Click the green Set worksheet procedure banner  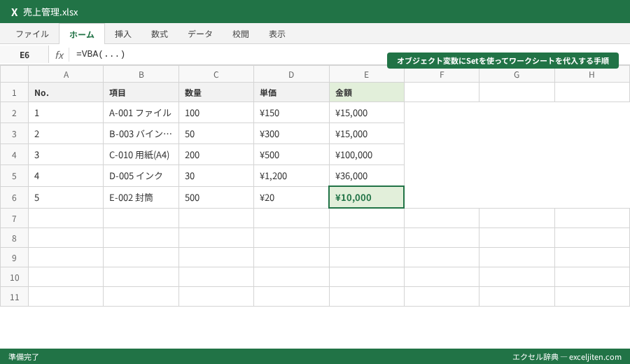point(503,61)
